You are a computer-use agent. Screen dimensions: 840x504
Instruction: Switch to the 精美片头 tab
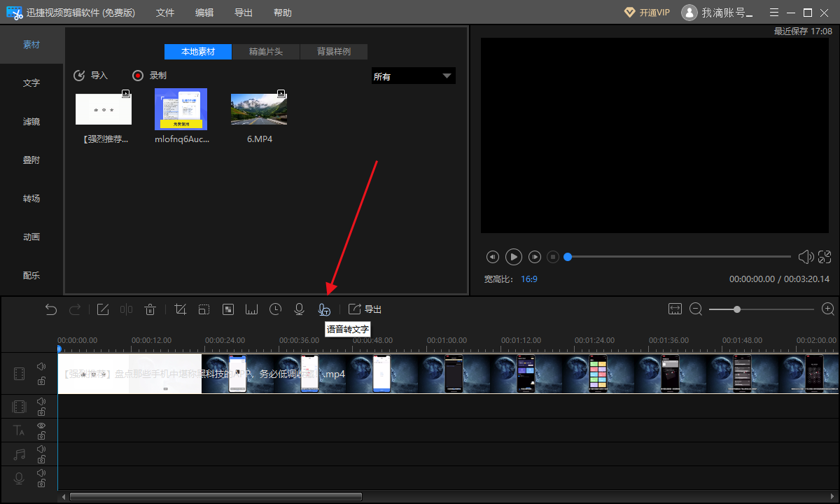pos(265,52)
